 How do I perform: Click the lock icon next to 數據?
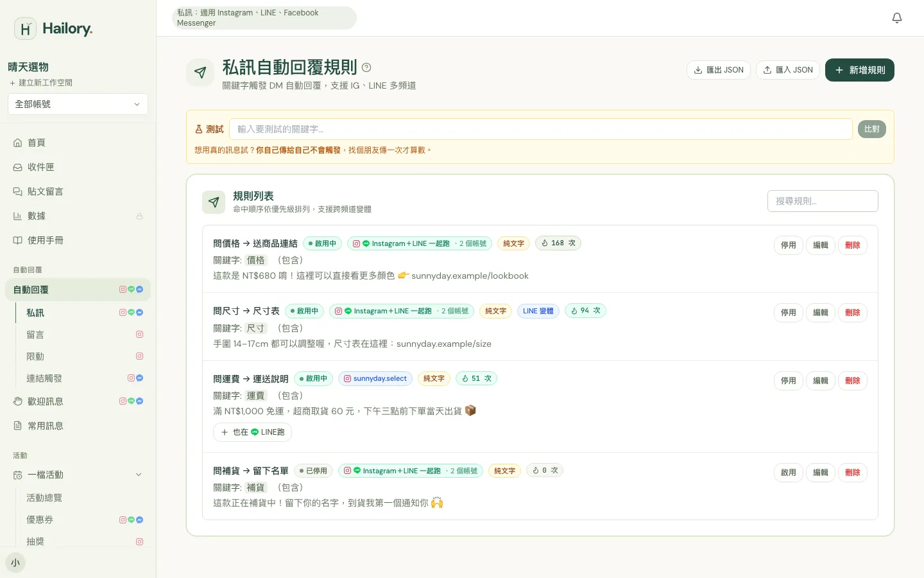pyautogui.click(x=139, y=216)
